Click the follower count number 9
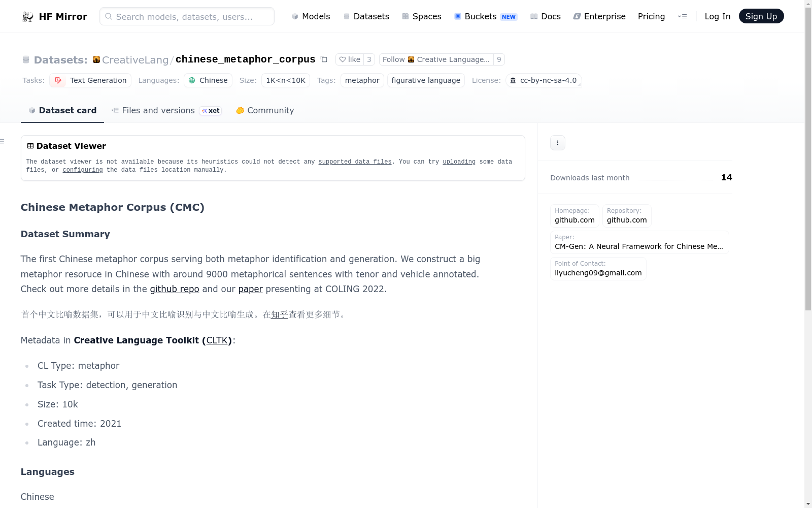Image resolution: width=812 pixels, height=508 pixels. [499, 59]
